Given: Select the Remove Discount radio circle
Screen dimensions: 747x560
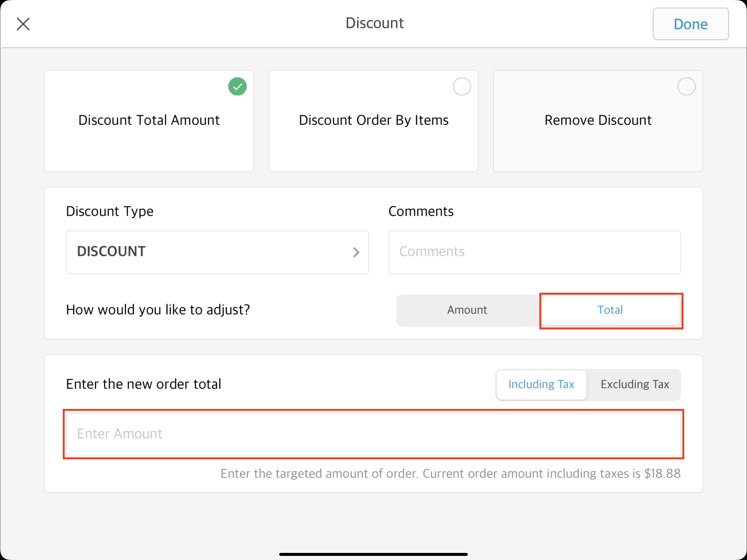Looking at the screenshot, I should pos(686,86).
